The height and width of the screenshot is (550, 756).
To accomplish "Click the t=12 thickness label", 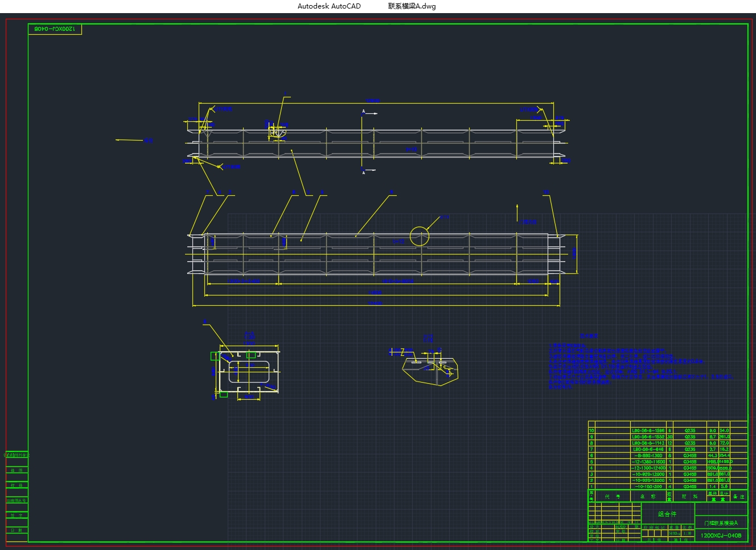I will click(398, 241).
